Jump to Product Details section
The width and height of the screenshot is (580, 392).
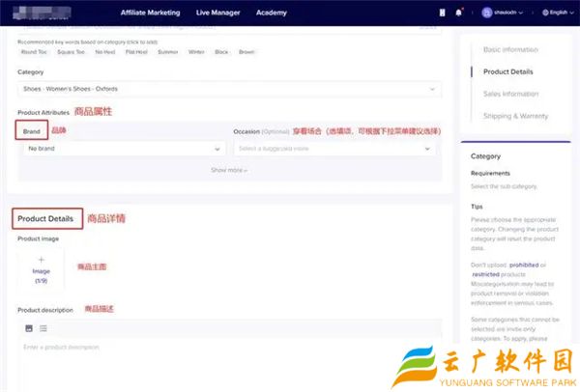click(507, 71)
